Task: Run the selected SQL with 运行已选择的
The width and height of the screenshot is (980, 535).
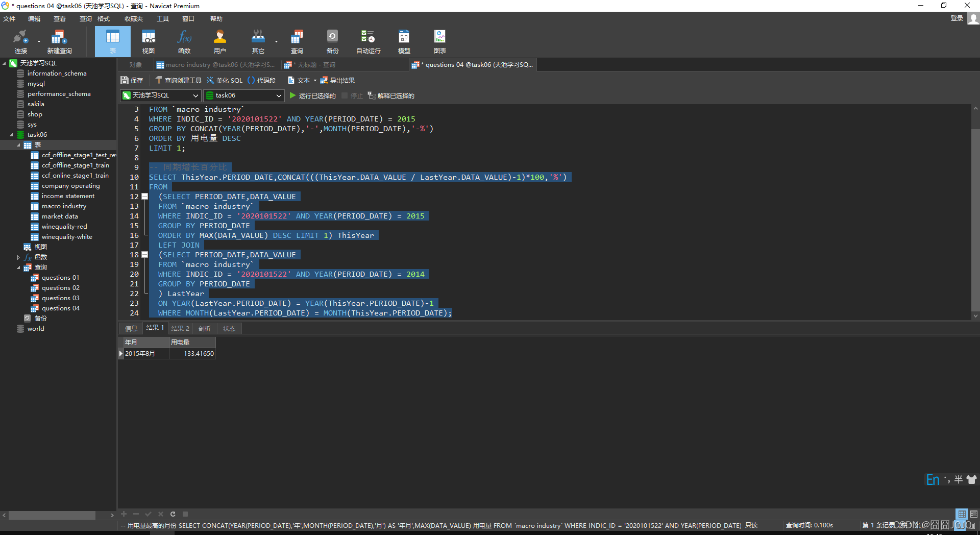Action: coord(312,95)
